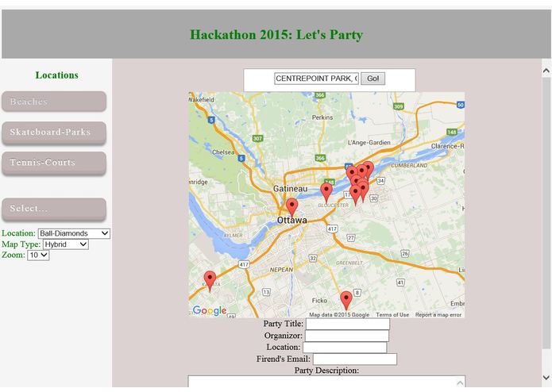Viewport: 552px width, 392px height.
Task: Click the description box scroll-up arrow
Action: coord(460,382)
